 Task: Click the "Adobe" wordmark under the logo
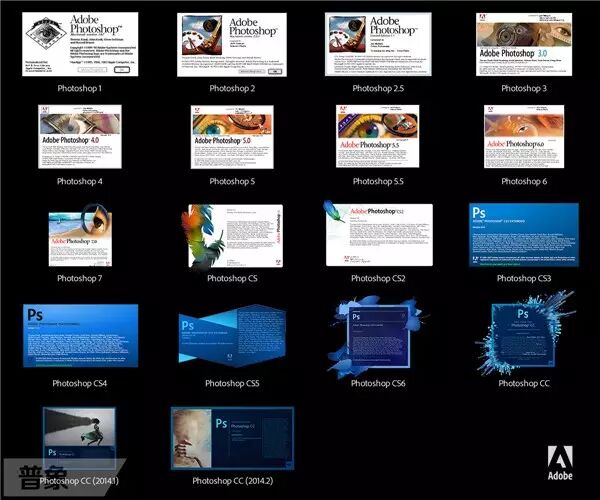560,476
